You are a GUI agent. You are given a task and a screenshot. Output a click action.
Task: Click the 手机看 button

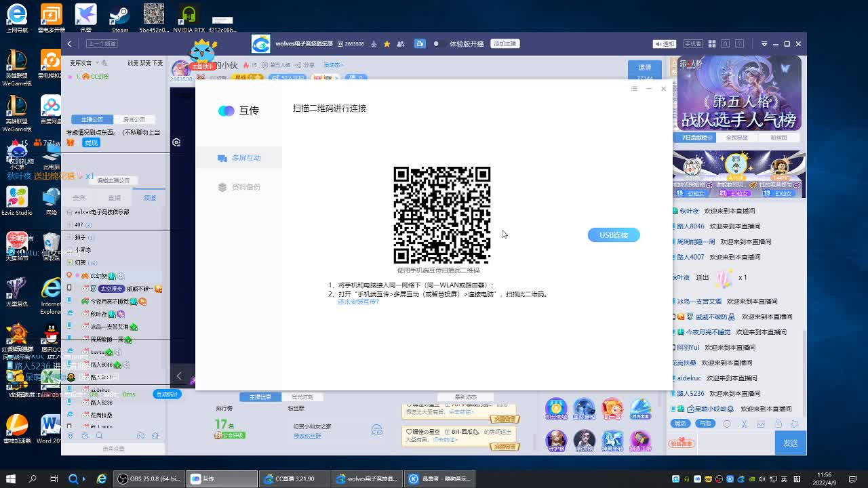click(x=693, y=43)
